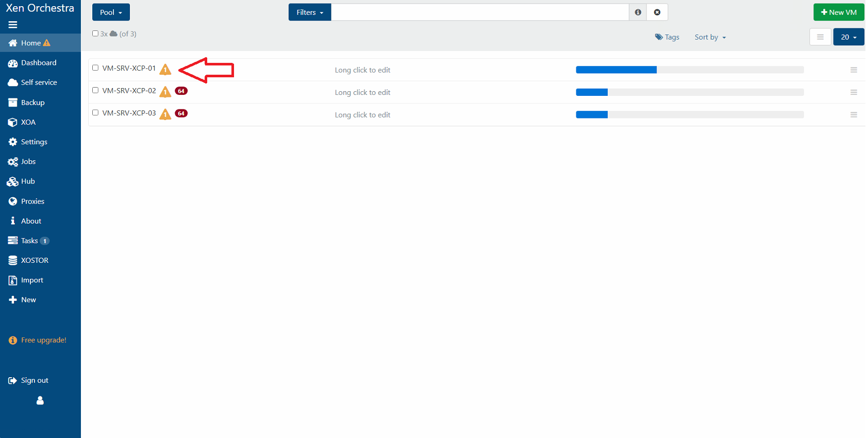Click the 64 patches badge on VM-SRV-XCP-02
The height and width of the screenshot is (438, 868).
(x=181, y=91)
